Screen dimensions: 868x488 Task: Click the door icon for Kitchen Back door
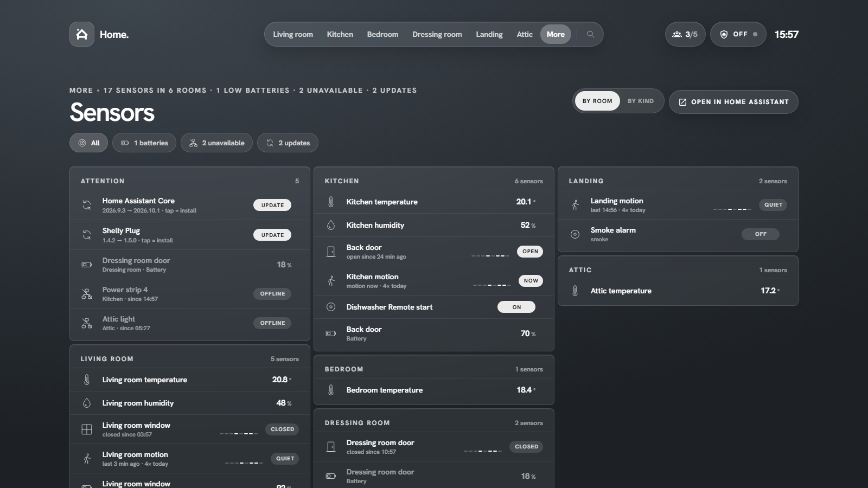331,252
